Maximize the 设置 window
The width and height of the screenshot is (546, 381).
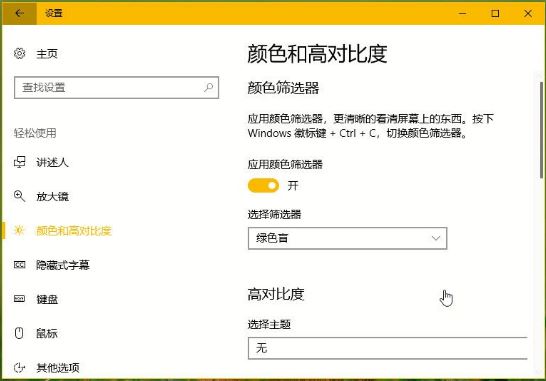495,13
